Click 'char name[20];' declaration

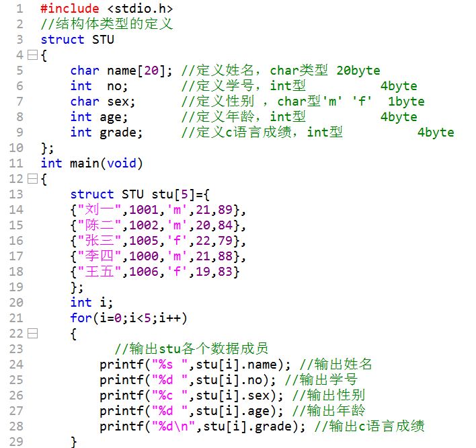point(122,71)
